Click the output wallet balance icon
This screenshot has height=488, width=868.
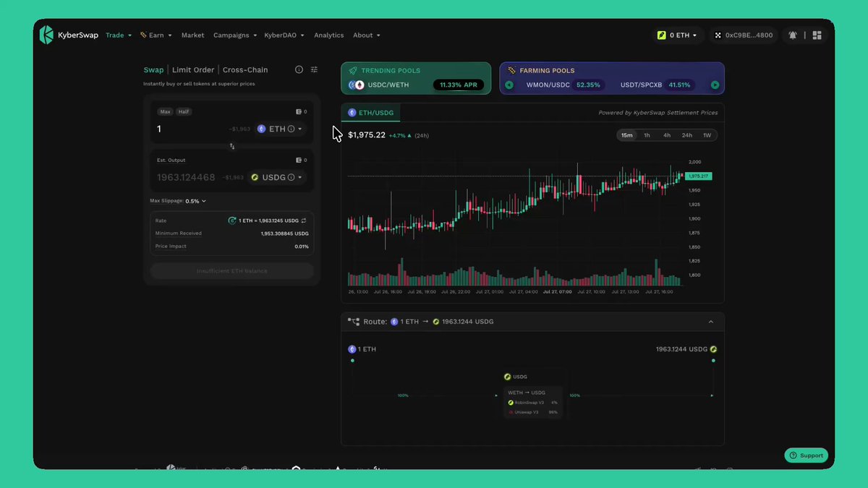(299, 160)
